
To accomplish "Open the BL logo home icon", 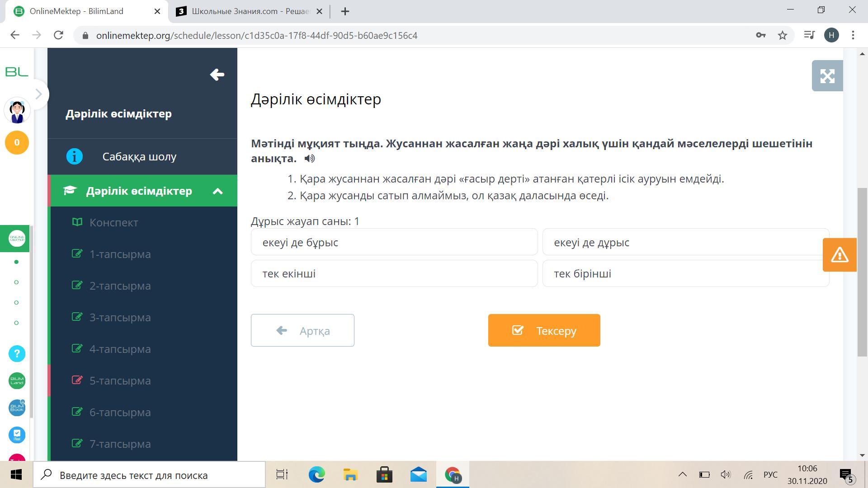I will pos(17,72).
